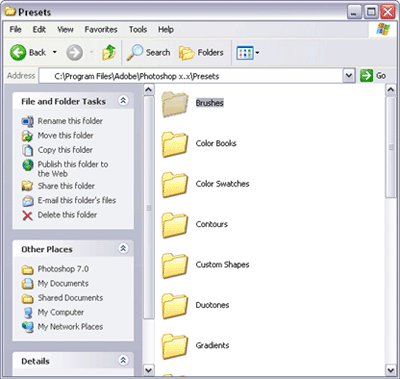Go to Photoshop 7.0 in Other Places
This screenshot has width=400, height=379.
coord(63,269)
